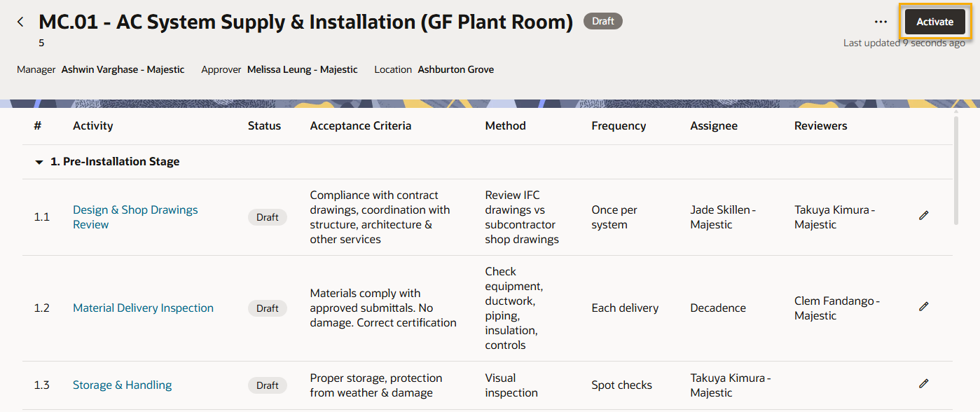Click the Draft status for Material Delivery Inspection
The height and width of the screenshot is (412, 980).
tap(267, 308)
